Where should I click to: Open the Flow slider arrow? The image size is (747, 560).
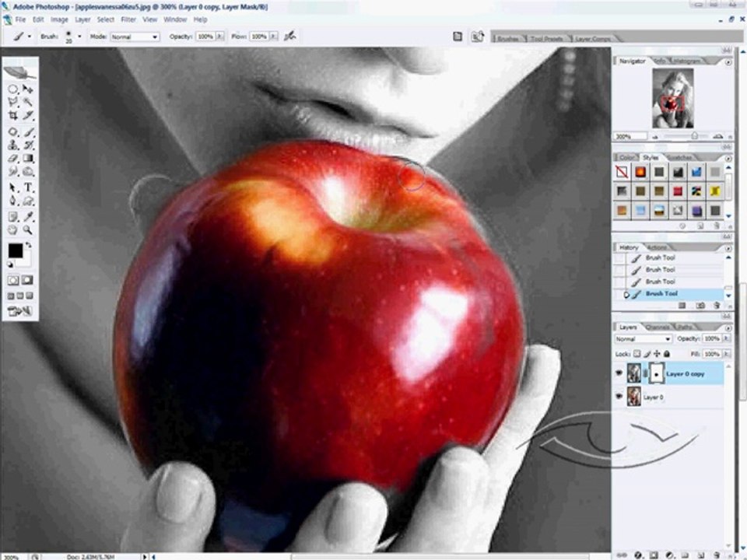point(273,37)
